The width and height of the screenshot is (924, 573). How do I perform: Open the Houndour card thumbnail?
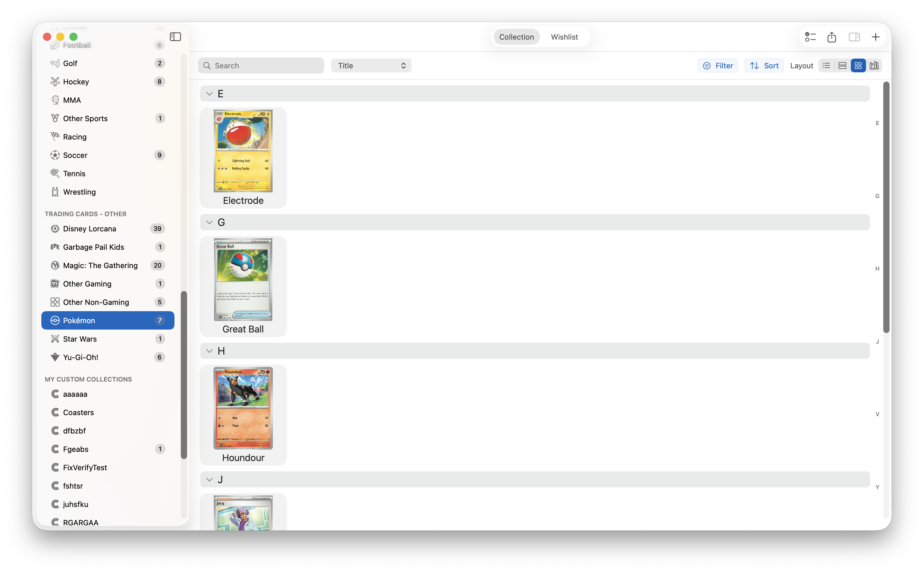pyautogui.click(x=243, y=408)
